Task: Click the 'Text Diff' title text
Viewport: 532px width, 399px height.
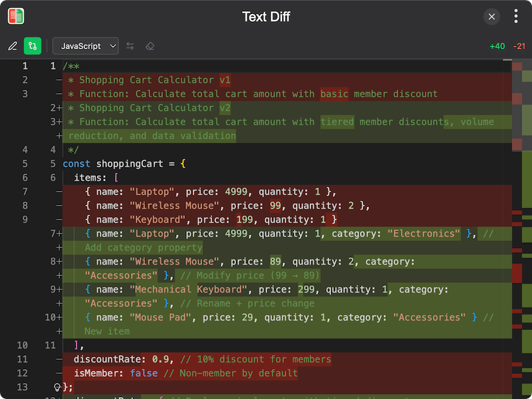Action: point(266,17)
